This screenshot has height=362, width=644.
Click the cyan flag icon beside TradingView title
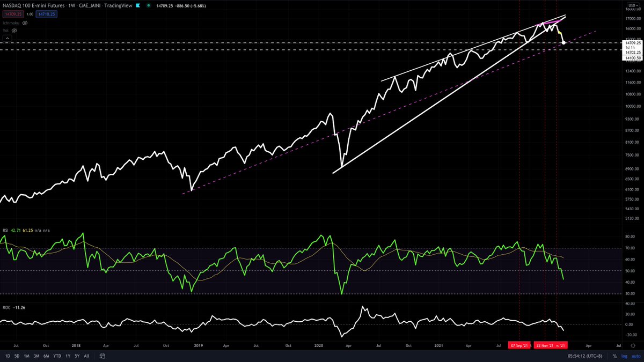(137, 5)
